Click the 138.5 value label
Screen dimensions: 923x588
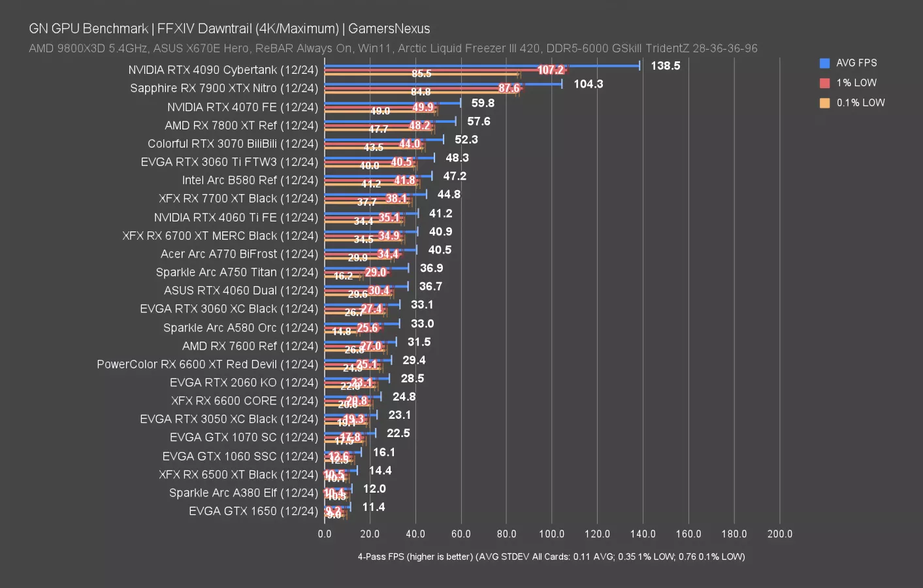pos(665,65)
